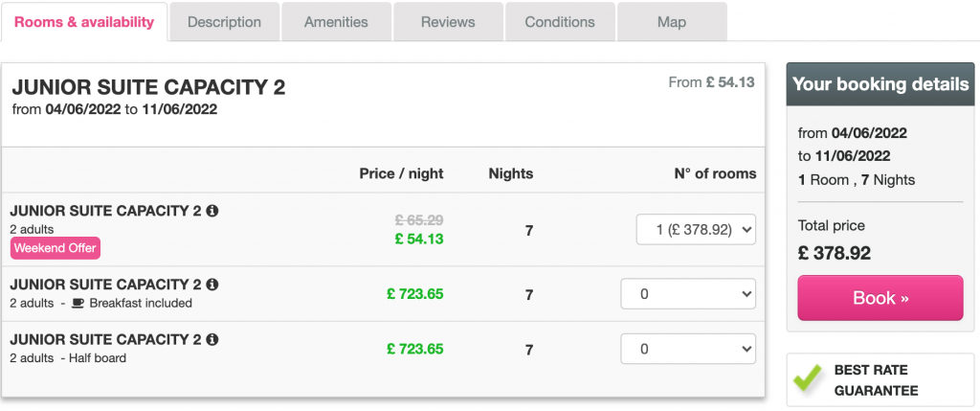Viewport: 980px width, 411px height.
Task: Click nights value 7 in Half board row
Action: pos(528,350)
